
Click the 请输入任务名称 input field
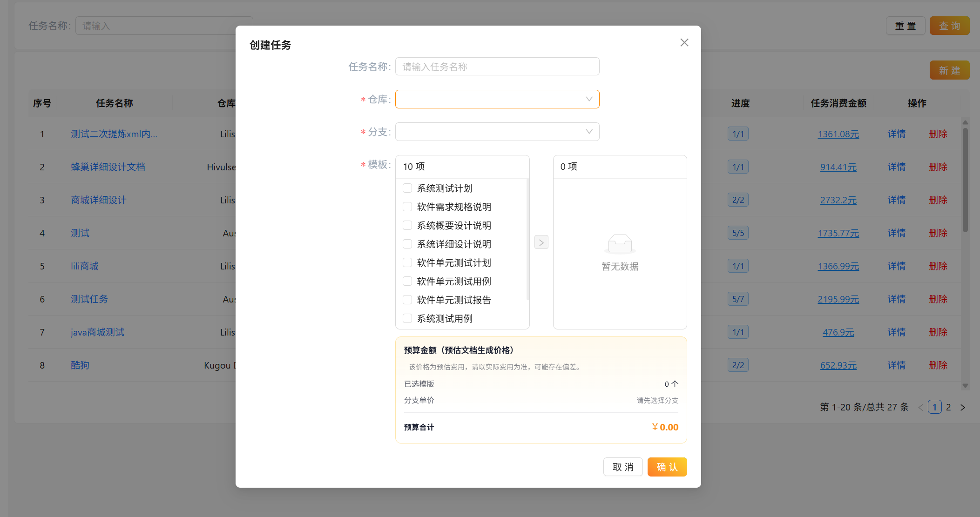[x=497, y=67]
